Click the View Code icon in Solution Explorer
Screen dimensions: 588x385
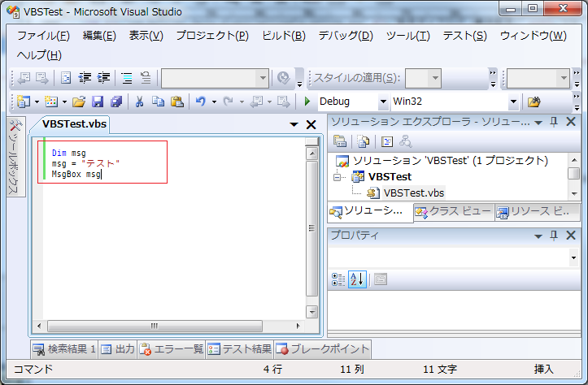point(386,141)
